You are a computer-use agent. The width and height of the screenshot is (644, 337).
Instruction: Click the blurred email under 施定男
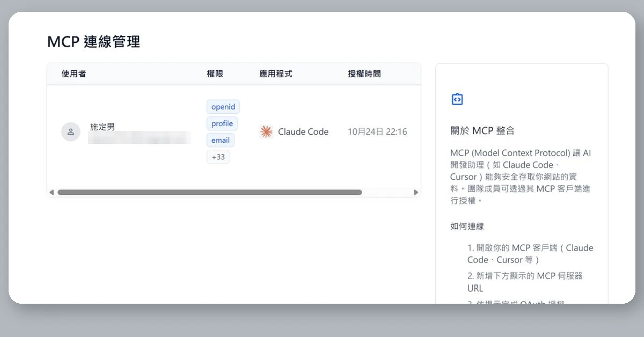click(140, 137)
